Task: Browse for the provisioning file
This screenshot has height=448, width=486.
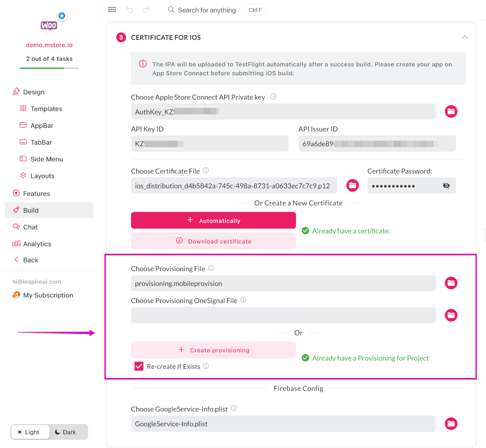Action: tap(451, 283)
